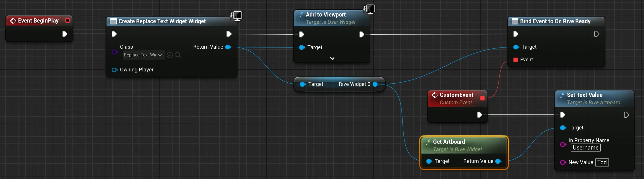
Task: Click the New Value magenta string pin
Action: (563, 162)
